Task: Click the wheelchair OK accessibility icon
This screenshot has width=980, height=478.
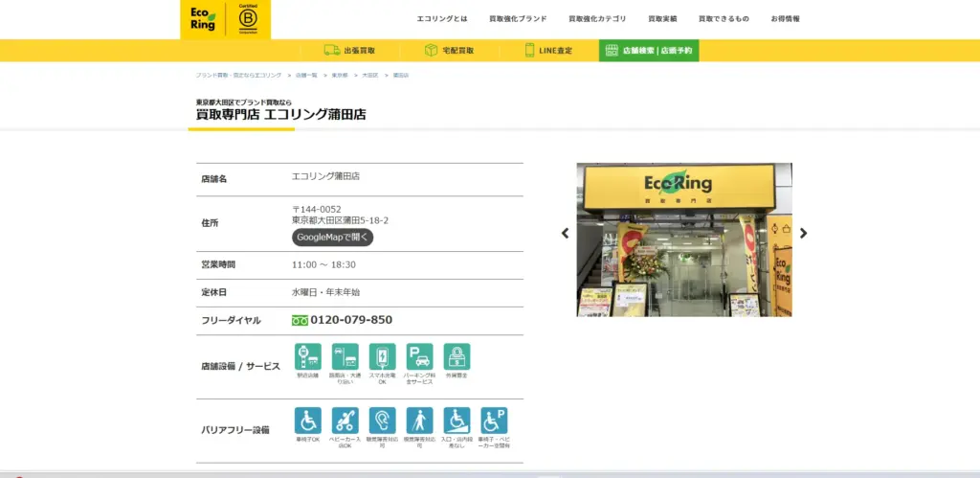Action: (308, 421)
